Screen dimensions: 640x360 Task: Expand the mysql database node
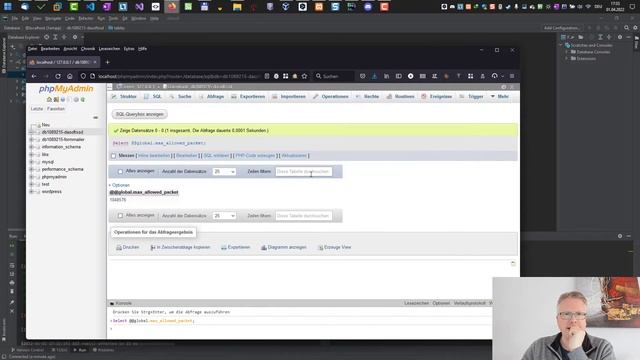point(31,162)
